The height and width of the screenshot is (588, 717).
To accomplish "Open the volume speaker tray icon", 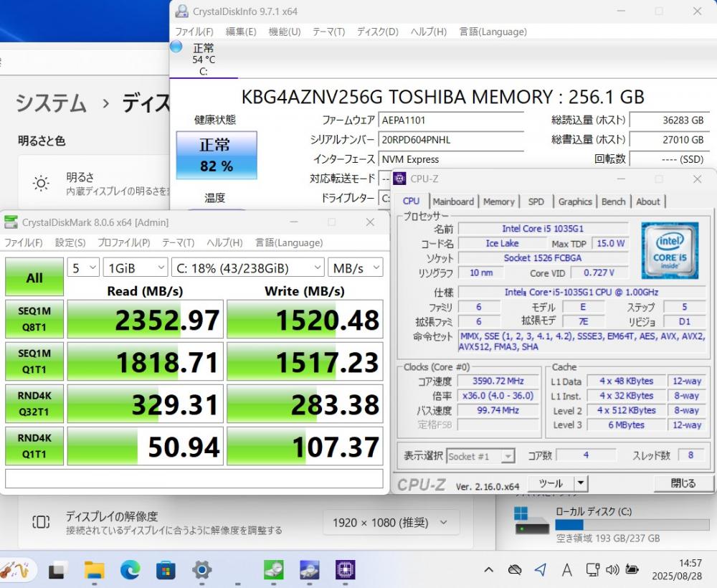I will (x=612, y=569).
